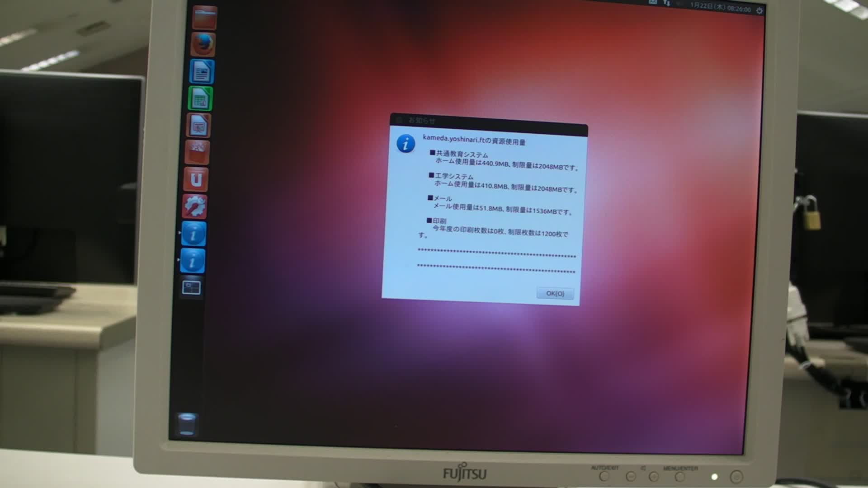Open System Settings gear and wrench icon
This screenshot has width=868, height=488.
pos(194,206)
